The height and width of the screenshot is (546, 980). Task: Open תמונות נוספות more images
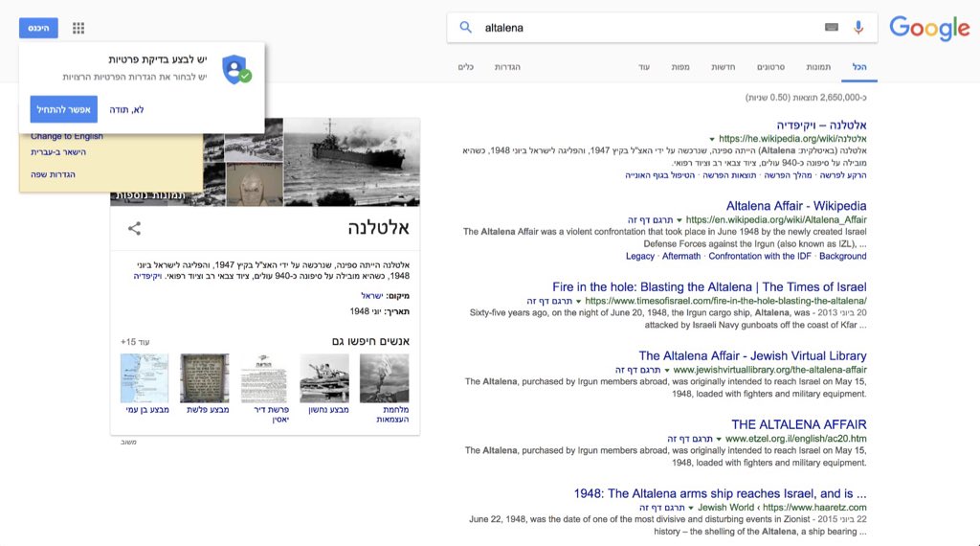click(x=150, y=195)
